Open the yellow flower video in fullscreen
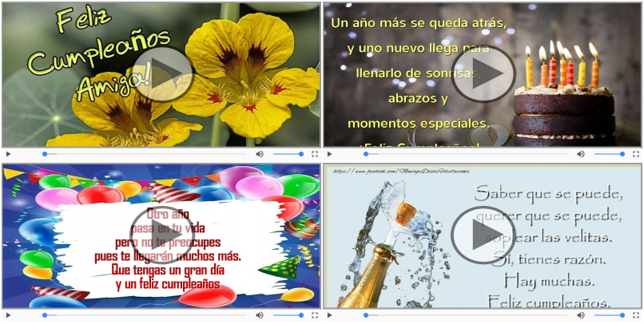This screenshot has width=644, height=324. pyautogui.click(x=315, y=154)
